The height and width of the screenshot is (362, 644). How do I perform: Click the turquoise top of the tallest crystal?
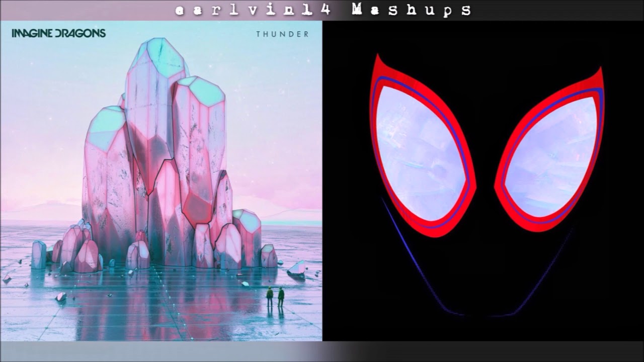pos(157,54)
